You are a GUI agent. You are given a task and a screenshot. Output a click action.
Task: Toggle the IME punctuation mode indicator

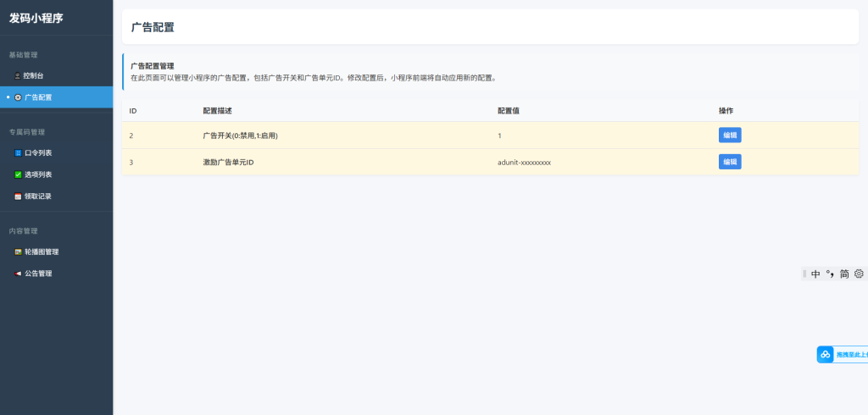(x=830, y=274)
